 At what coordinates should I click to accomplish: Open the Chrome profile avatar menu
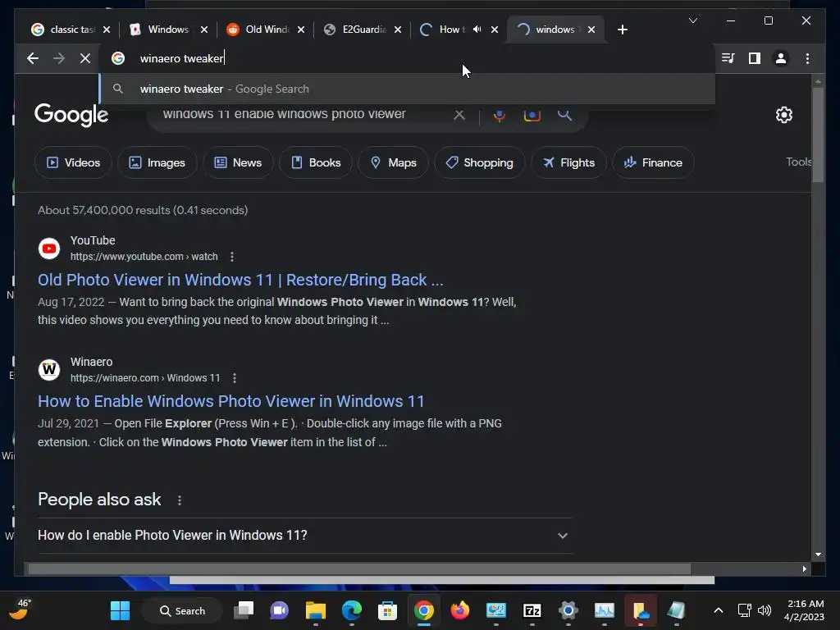[781, 58]
